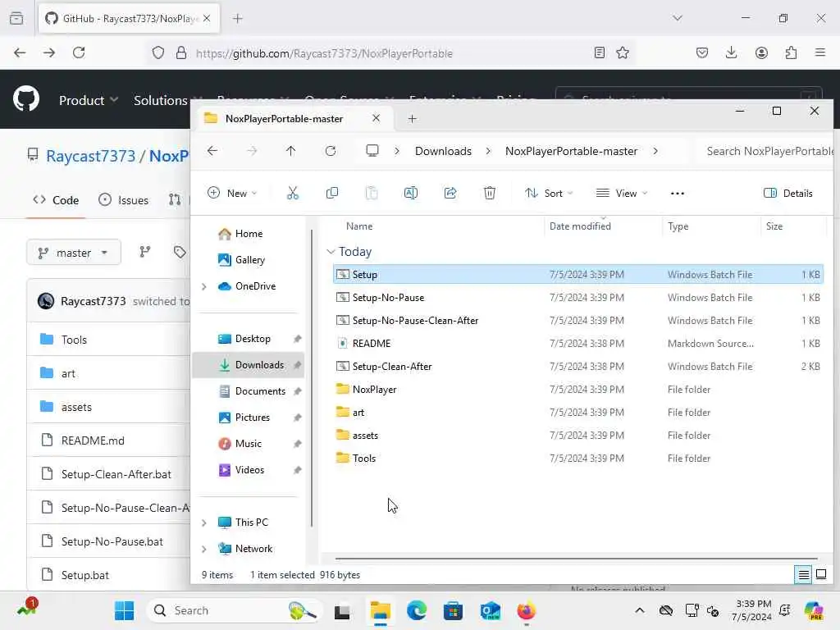Toggle Firefox reader view icon
The height and width of the screenshot is (630, 840).
click(x=600, y=52)
